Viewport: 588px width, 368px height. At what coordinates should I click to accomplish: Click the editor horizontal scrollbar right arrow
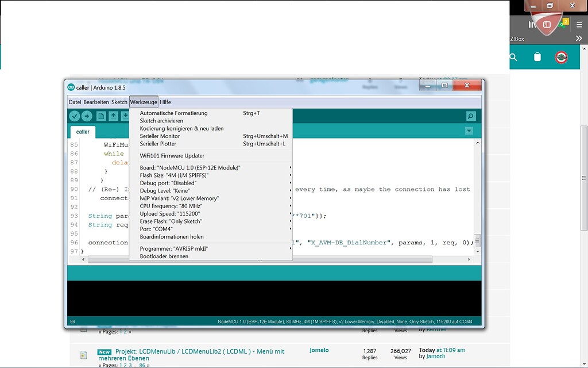click(469, 259)
